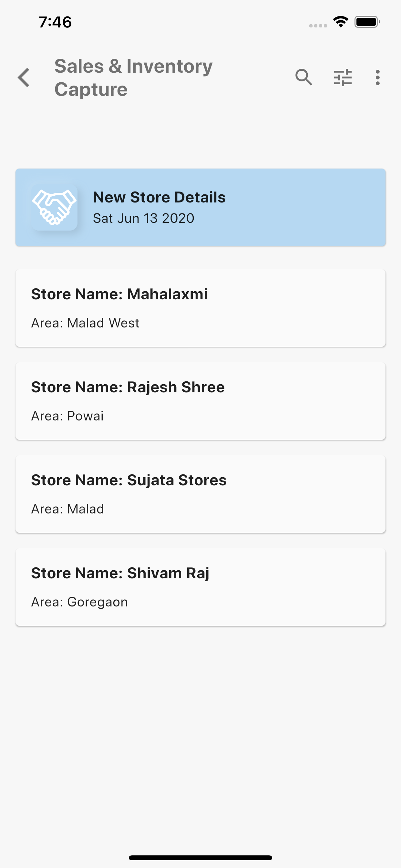Tap the handshake icon
This screenshot has height=868, width=401.
[54, 207]
